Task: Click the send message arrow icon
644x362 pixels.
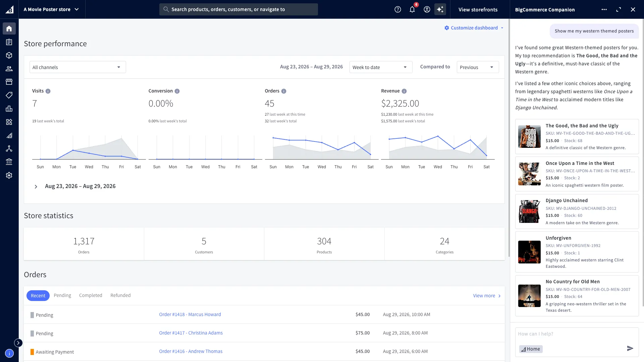Action: 630,349
